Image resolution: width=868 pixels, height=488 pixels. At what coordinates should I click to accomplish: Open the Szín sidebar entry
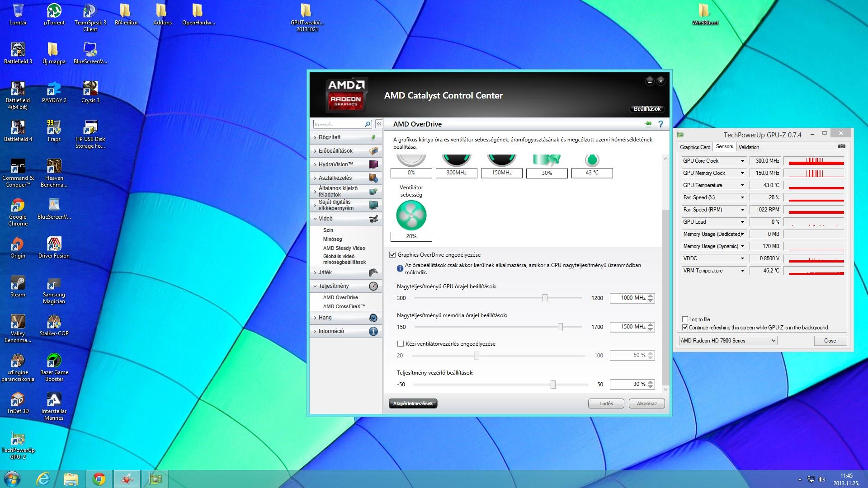tap(328, 230)
